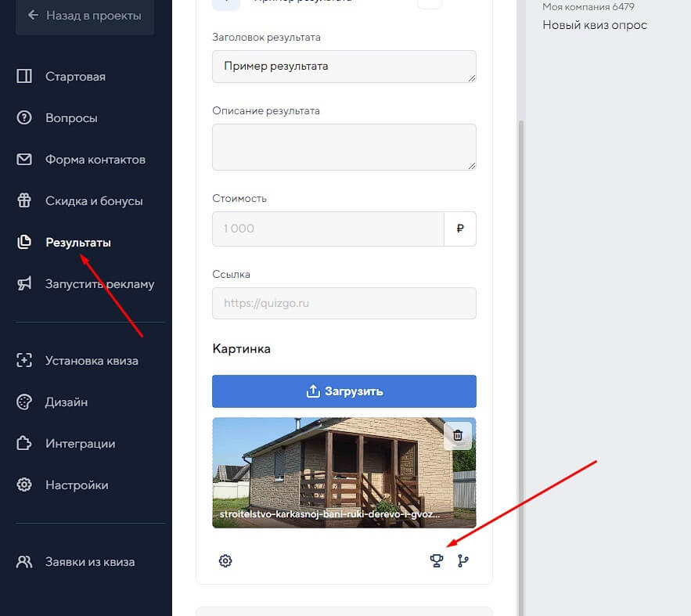Go to Стартовая page in the sidebar
Image resolution: width=691 pixels, height=616 pixels.
pyautogui.click(x=75, y=77)
